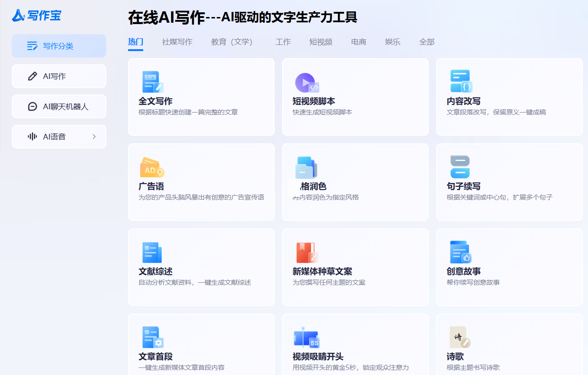The height and width of the screenshot is (375, 588).
Task: Click the 文章首段 gear document icon
Action: point(151,337)
